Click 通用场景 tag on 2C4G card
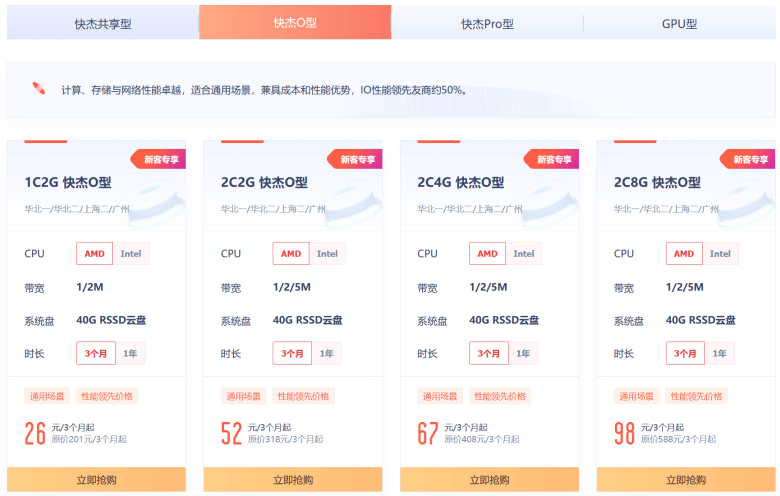Viewport: 780px width, 496px height. [440, 396]
